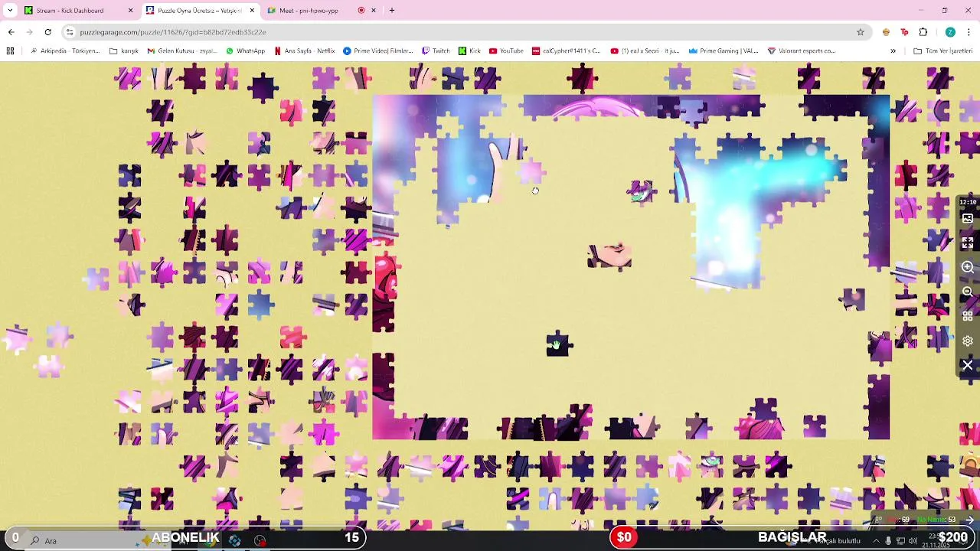Click the loose face piece with lips

(610, 256)
